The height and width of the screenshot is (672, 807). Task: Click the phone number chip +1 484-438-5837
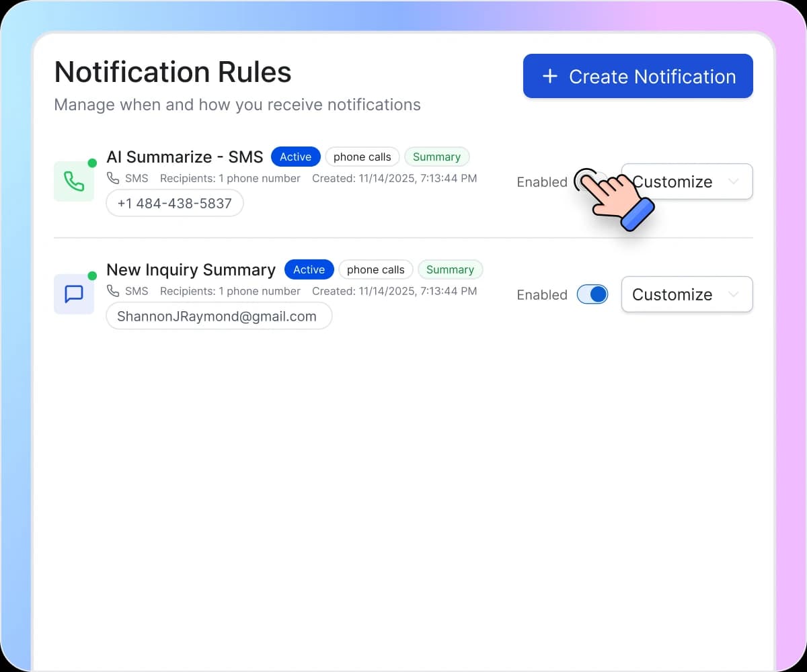coord(174,202)
